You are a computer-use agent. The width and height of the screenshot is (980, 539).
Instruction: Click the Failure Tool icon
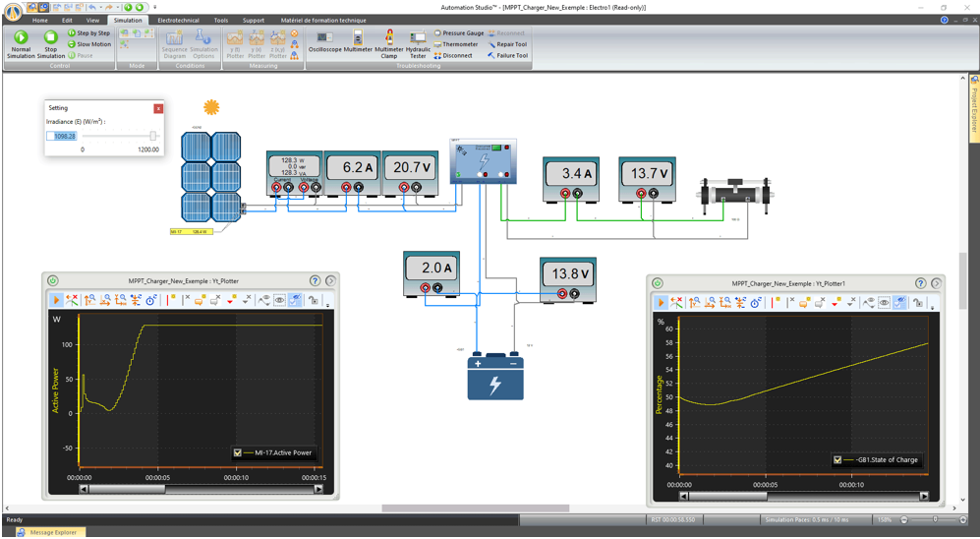click(507, 56)
